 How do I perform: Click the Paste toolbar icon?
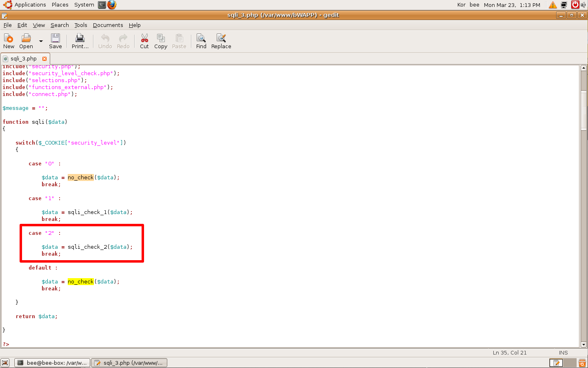pyautogui.click(x=179, y=41)
